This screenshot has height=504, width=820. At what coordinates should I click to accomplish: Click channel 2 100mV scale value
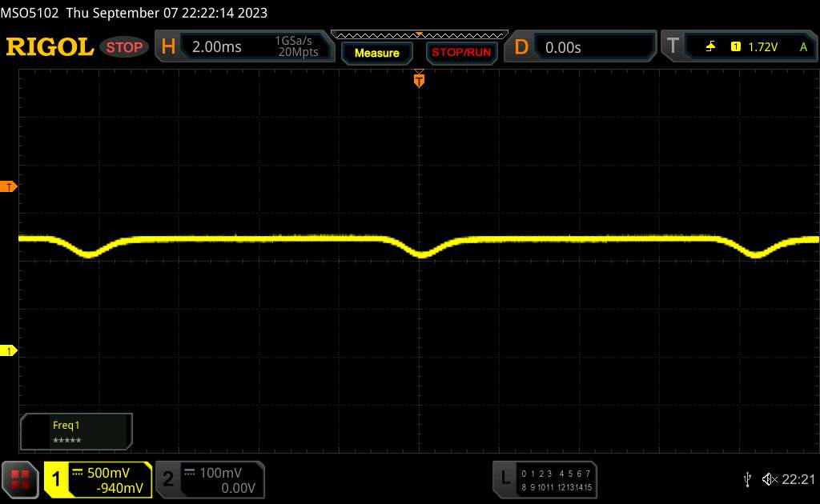pyautogui.click(x=221, y=473)
